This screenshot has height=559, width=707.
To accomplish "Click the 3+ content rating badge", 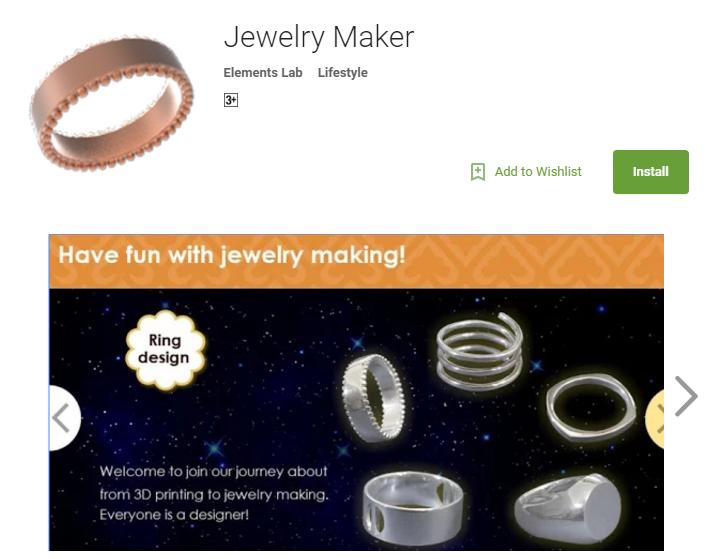I will 230,100.
